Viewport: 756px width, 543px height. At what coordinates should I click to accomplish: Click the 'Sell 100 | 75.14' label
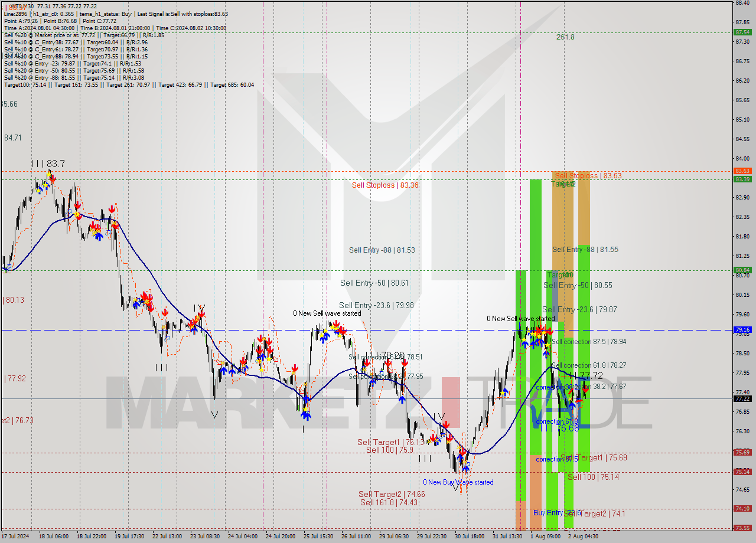tap(593, 477)
